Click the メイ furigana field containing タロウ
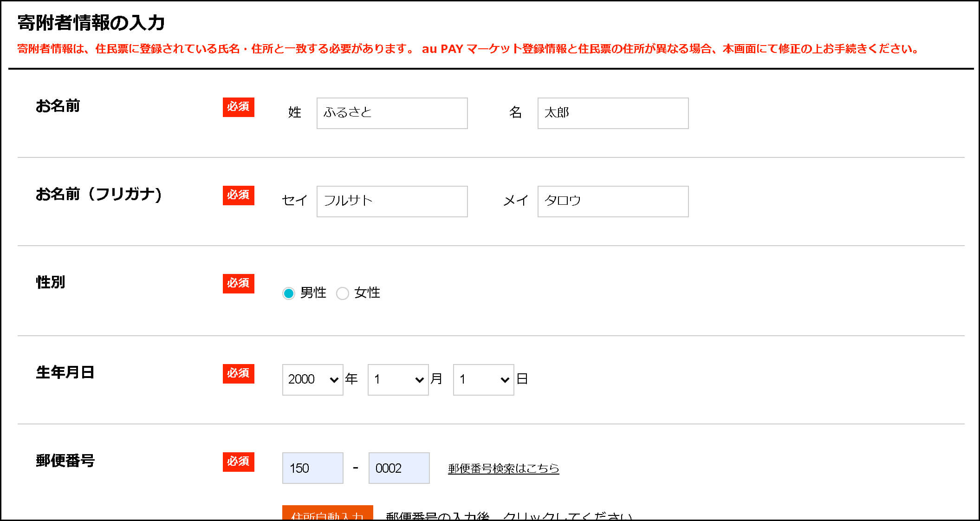 point(613,202)
